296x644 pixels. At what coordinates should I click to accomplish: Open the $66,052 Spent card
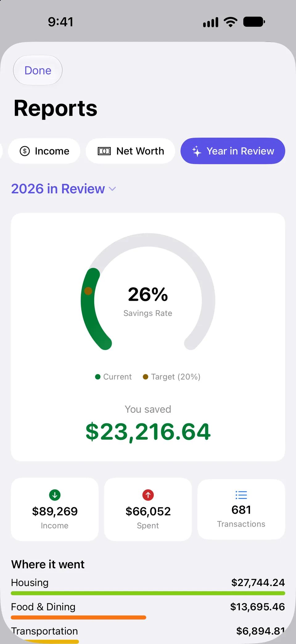(148, 509)
